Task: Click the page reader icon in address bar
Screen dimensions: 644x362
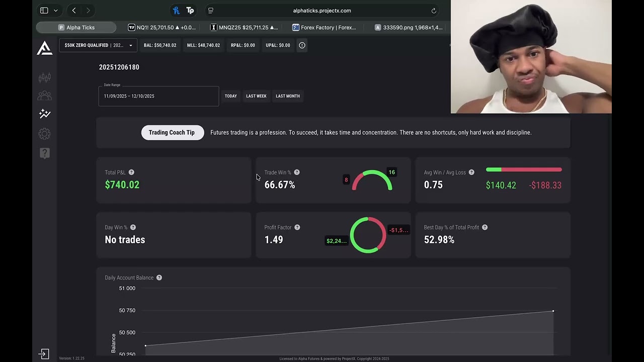Action: pyautogui.click(x=211, y=11)
